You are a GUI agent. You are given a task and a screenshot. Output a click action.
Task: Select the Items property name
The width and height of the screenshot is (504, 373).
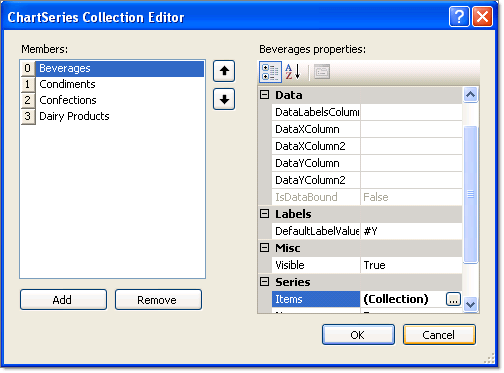(x=316, y=299)
